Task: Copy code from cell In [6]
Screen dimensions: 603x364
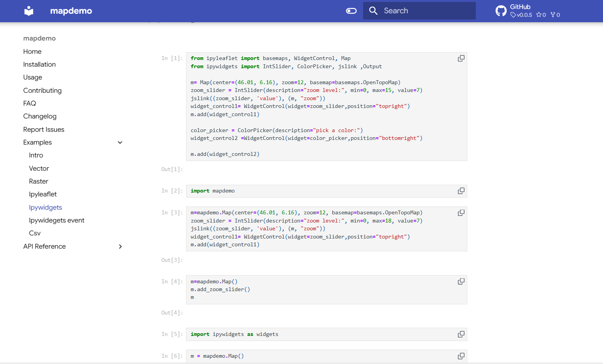Action: click(x=461, y=356)
